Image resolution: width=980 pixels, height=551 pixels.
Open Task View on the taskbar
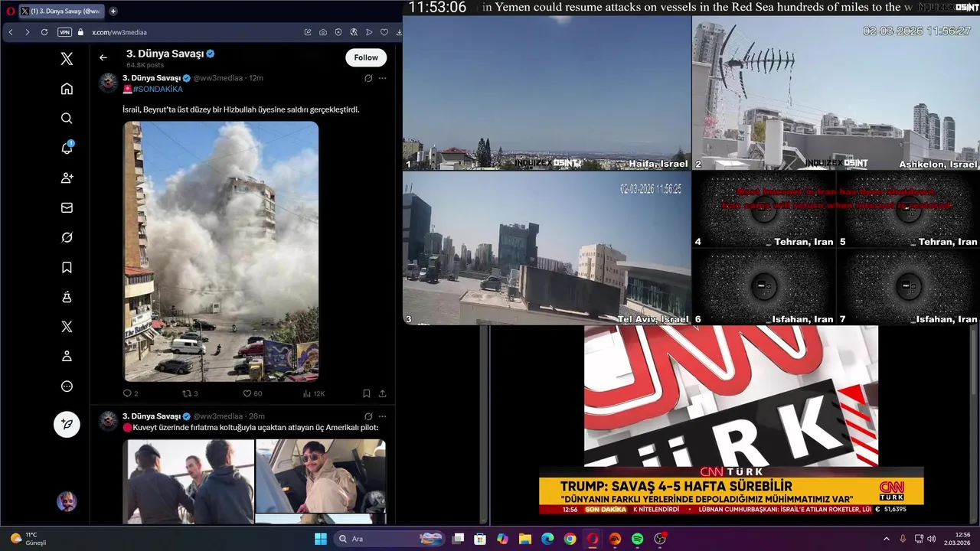coord(458,539)
